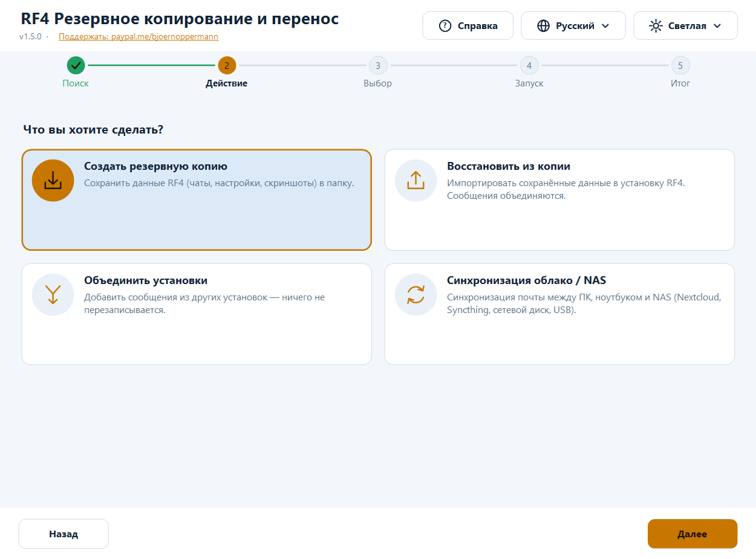
Task: Click the Итог step label
Action: pos(680,83)
